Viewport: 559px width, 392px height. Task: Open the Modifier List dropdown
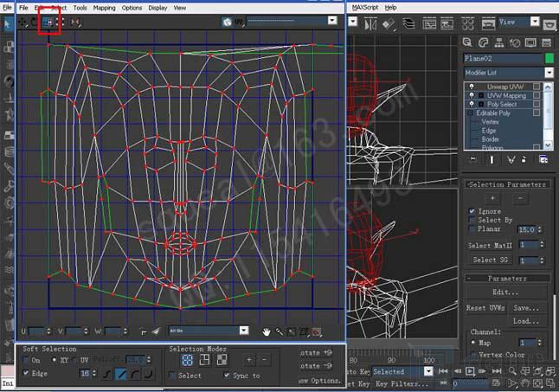click(549, 73)
